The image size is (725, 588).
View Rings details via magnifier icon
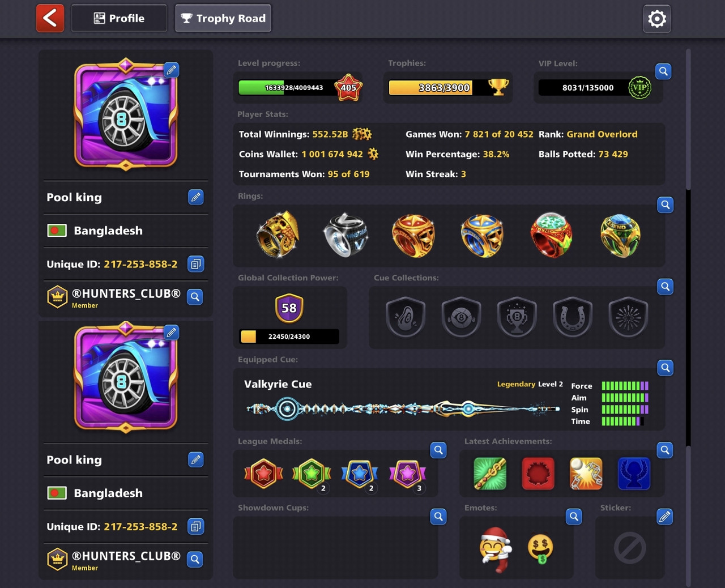(666, 204)
